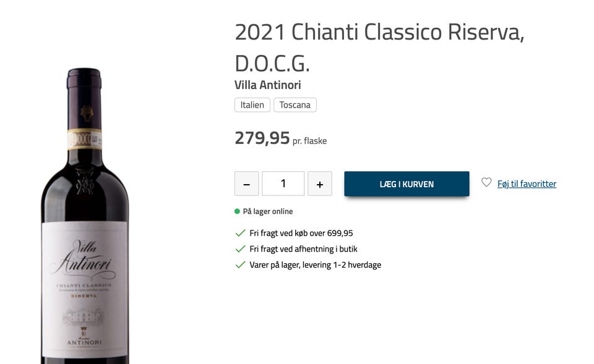Click the Varer på lager delivery text
The image size is (594, 364).
point(315,265)
